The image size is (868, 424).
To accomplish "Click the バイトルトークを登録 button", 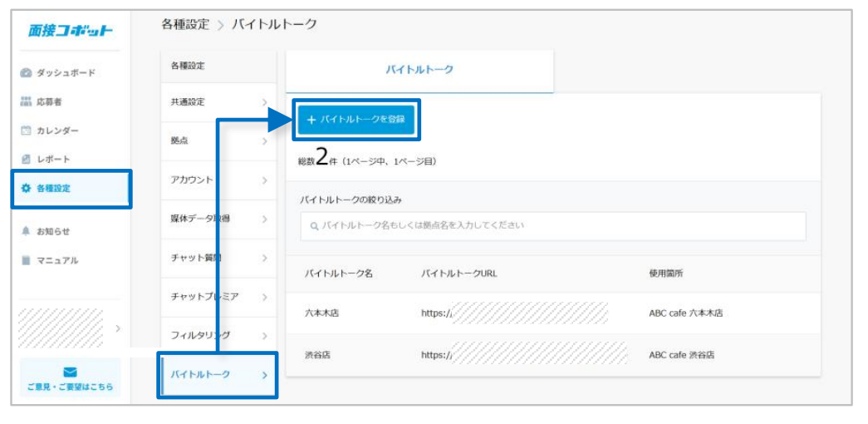I will 356,119.
